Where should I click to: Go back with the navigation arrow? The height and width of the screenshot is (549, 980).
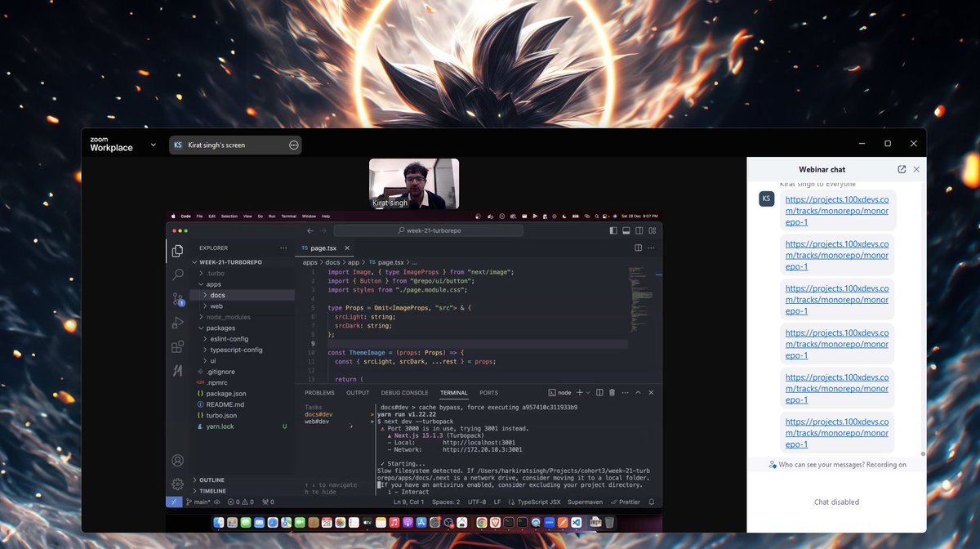[310, 231]
